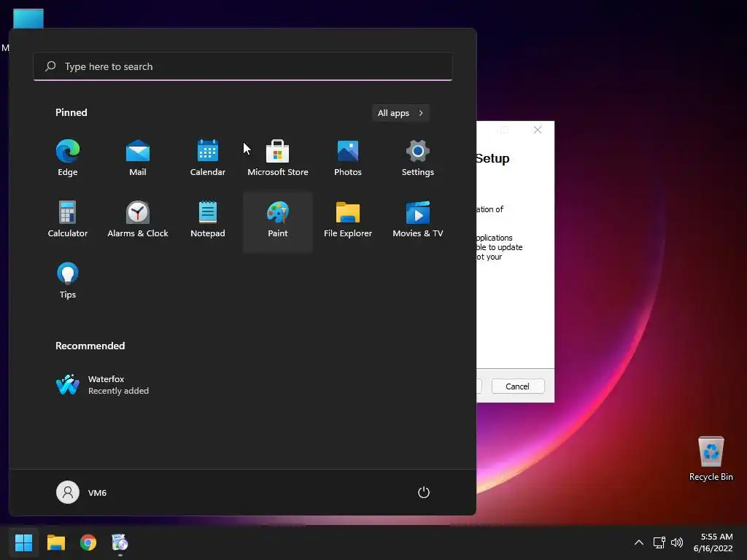This screenshot has width=747, height=560.
Task: Open the volume control in system tray
Action: pos(677,542)
